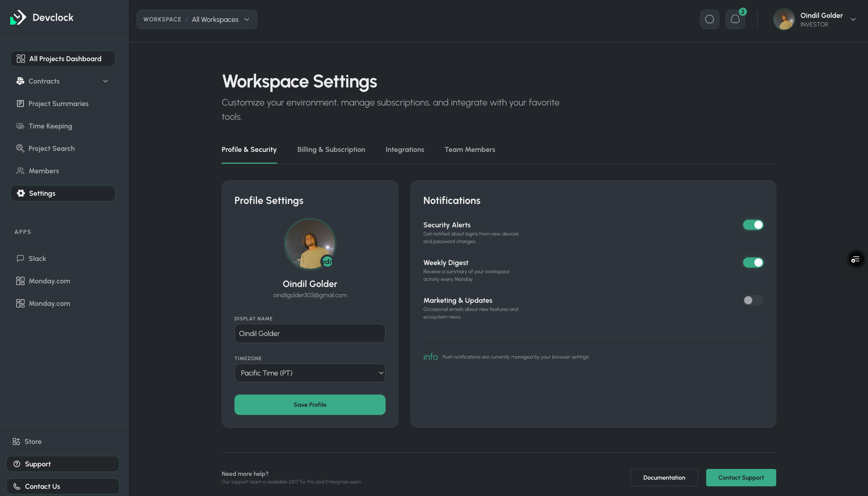Click the Store icon in sidebar
The width and height of the screenshot is (868, 496).
(x=16, y=441)
